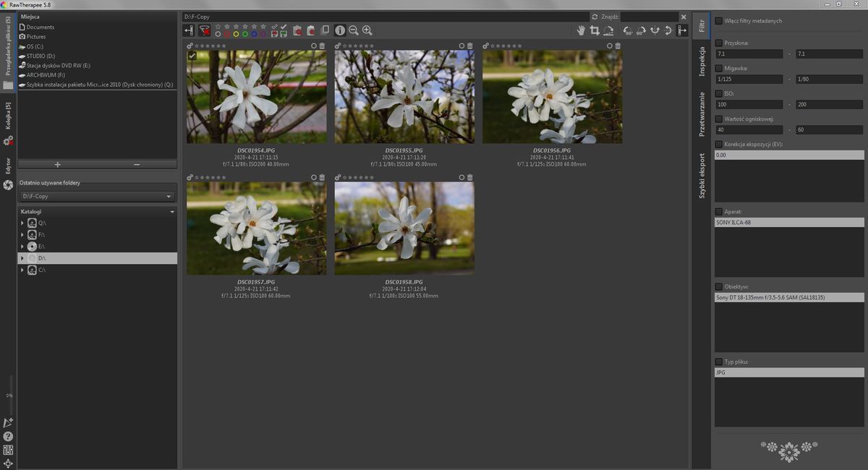Image resolution: width=868 pixels, height=470 pixels.
Task: Tick the ISO filter checkbox
Action: point(718,93)
